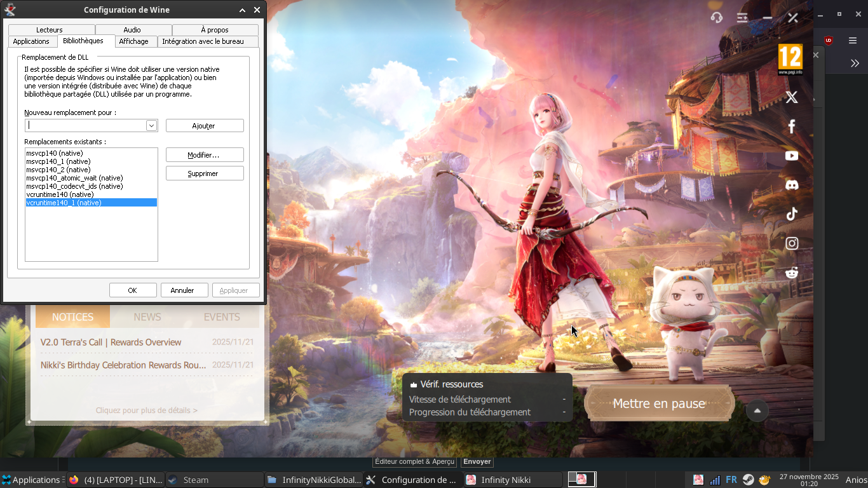Open Nikki's Birthday Celebration Rewards notice

pos(147,365)
